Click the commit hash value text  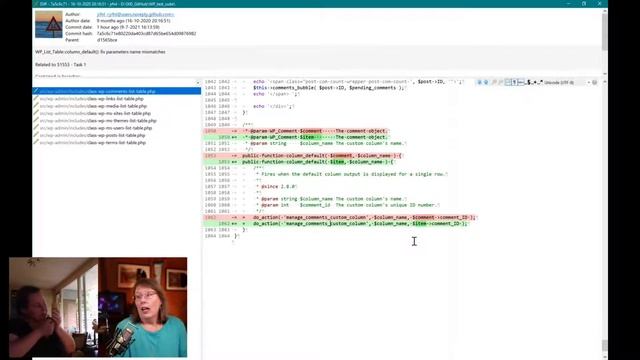[x=146, y=33]
